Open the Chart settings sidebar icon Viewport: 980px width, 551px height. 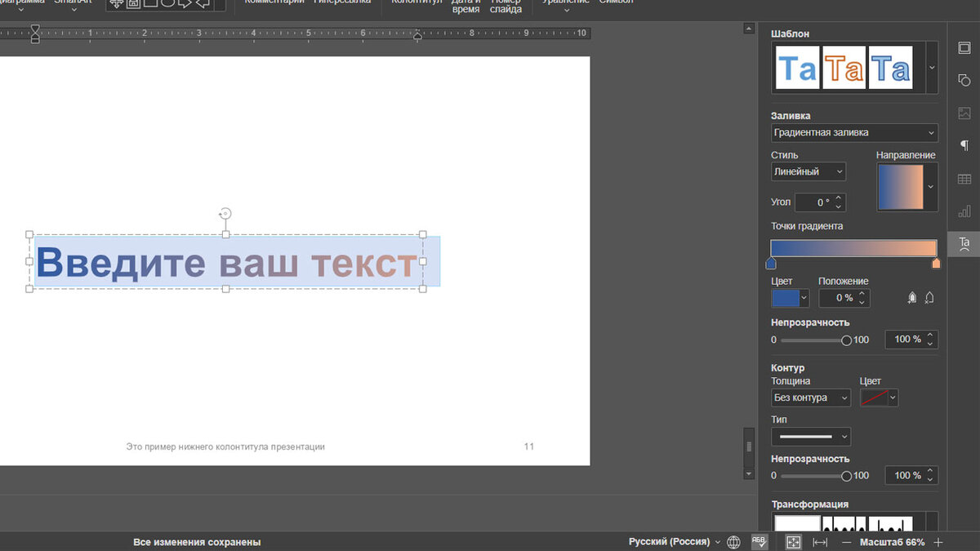tap(964, 211)
